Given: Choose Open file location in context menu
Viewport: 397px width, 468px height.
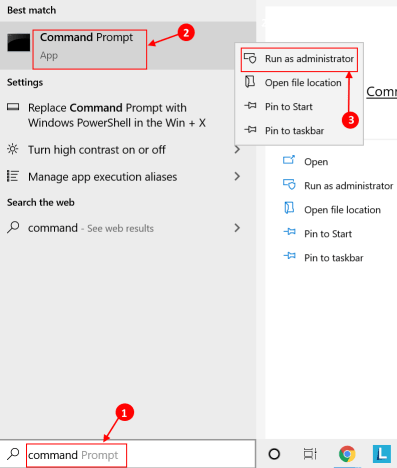Looking at the screenshot, I should coord(299,83).
